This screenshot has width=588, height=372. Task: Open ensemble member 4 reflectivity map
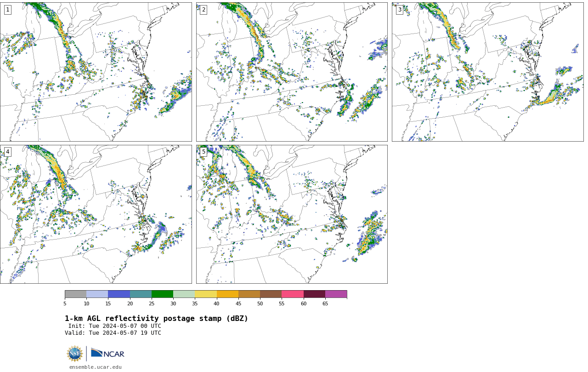pyautogui.click(x=96, y=214)
